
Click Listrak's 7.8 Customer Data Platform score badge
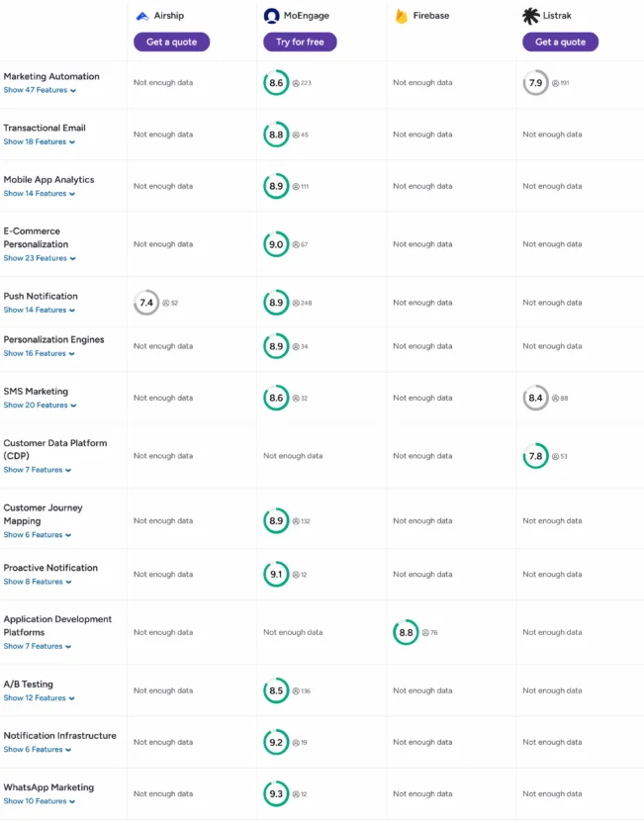535,456
